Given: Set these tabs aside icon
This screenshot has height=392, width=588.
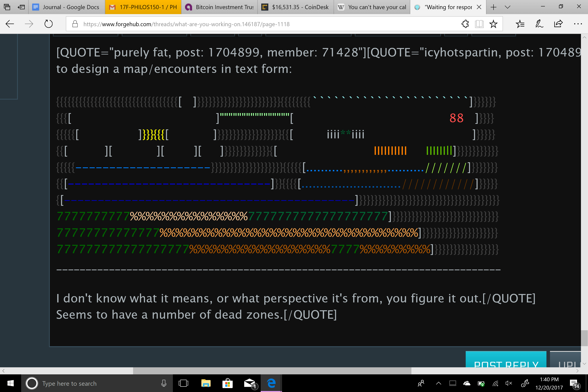Looking at the screenshot, I should [x=22, y=7].
